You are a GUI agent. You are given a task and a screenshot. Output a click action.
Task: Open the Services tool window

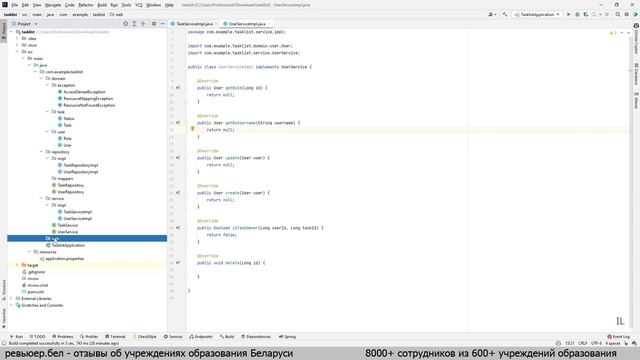(x=173, y=337)
